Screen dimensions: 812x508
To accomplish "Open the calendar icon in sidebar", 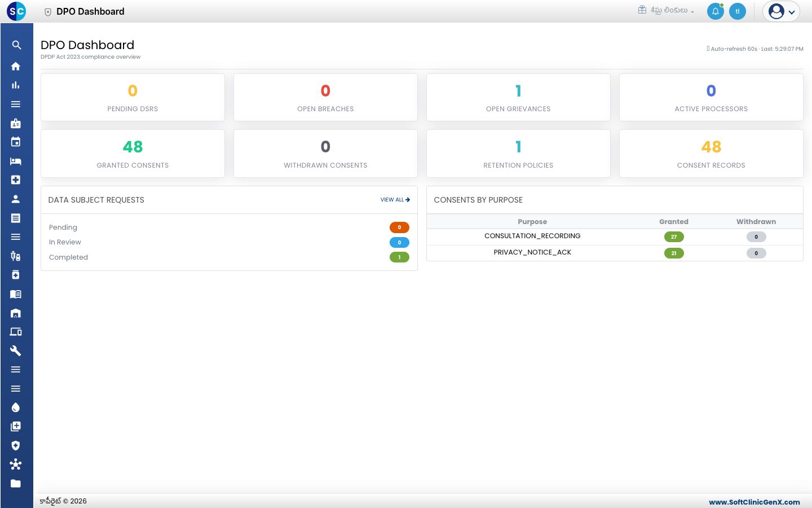I will pos(16,142).
